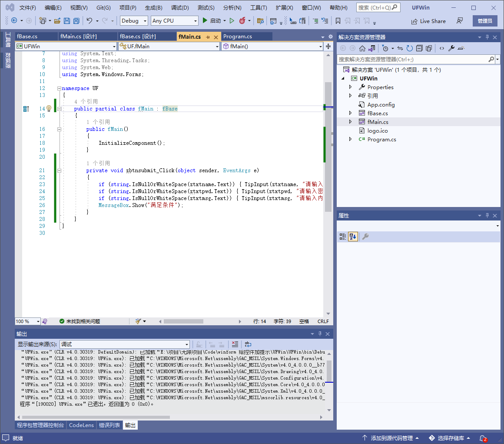Click the clear all output icon
The height and width of the screenshot is (444, 504).
[235, 344]
